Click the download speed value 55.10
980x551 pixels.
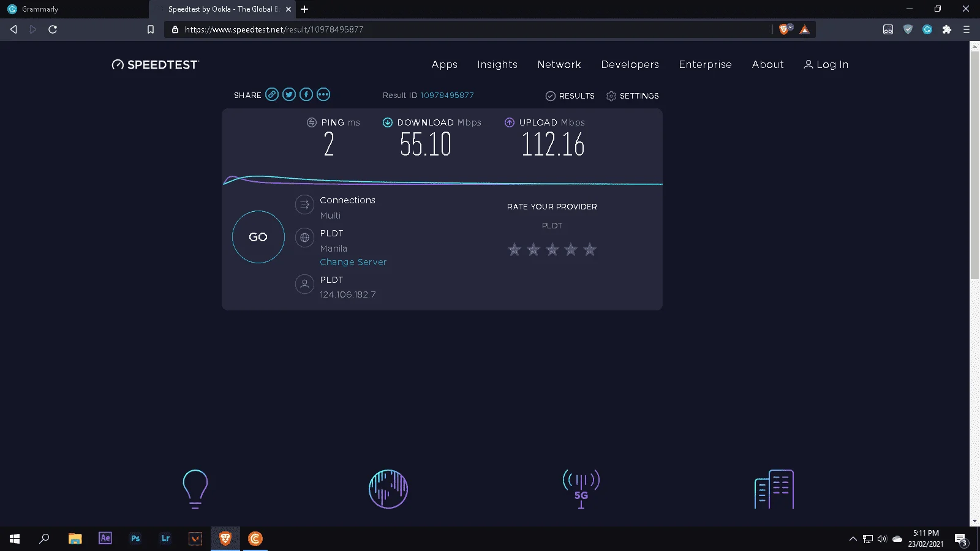click(x=426, y=144)
